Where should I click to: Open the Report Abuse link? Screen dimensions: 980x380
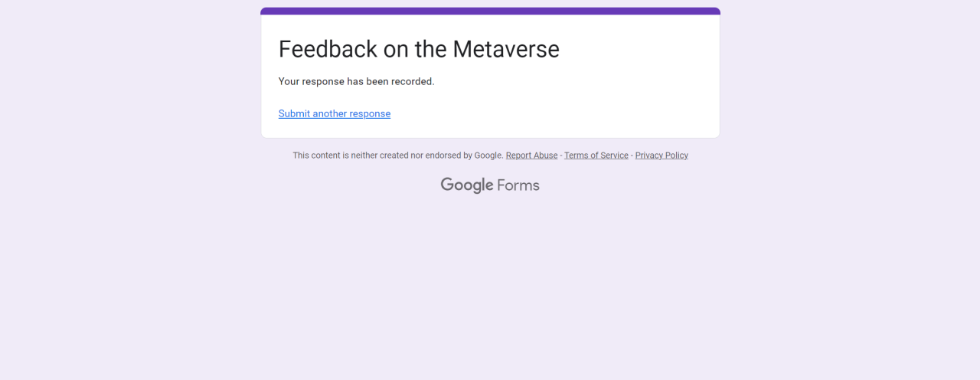(x=531, y=156)
